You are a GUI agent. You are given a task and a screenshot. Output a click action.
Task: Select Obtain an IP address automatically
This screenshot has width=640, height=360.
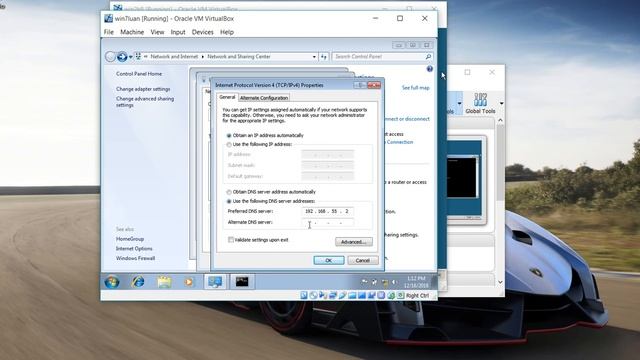pyautogui.click(x=229, y=136)
